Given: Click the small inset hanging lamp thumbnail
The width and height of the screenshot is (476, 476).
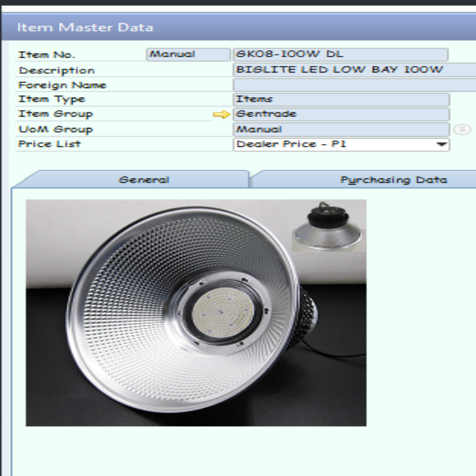Looking at the screenshot, I should click(x=328, y=225).
